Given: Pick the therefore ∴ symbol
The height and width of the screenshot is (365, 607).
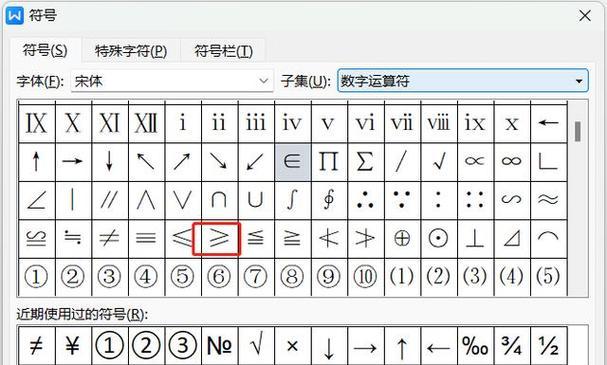Looking at the screenshot, I should click(365, 200).
